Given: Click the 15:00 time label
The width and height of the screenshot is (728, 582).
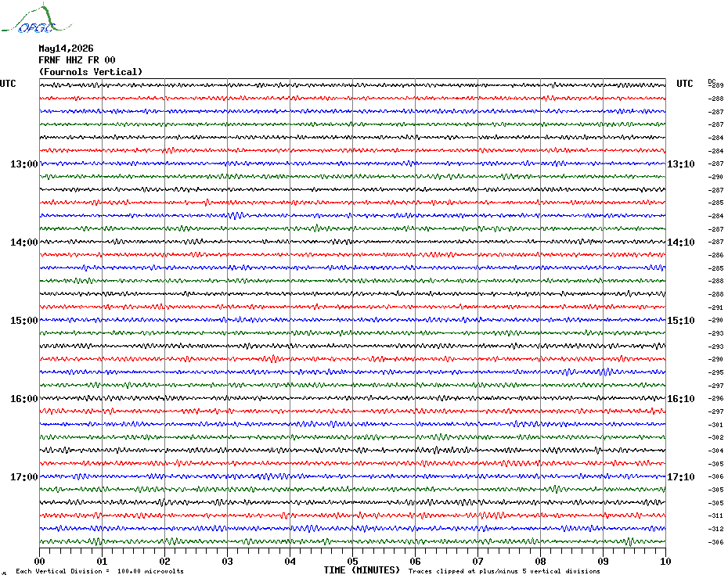Looking at the screenshot, I should [x=24, y=321].
